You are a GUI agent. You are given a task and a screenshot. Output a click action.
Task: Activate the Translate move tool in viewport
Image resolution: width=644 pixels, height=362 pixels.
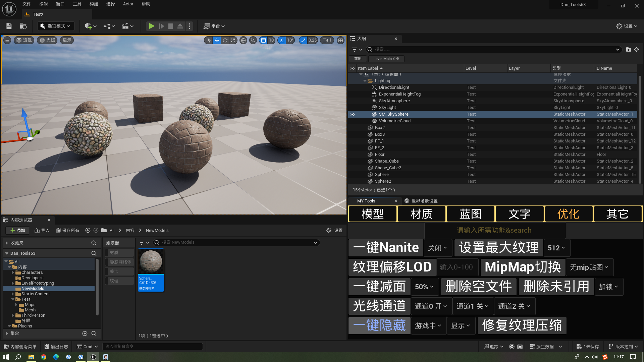[x=217, y=40]
